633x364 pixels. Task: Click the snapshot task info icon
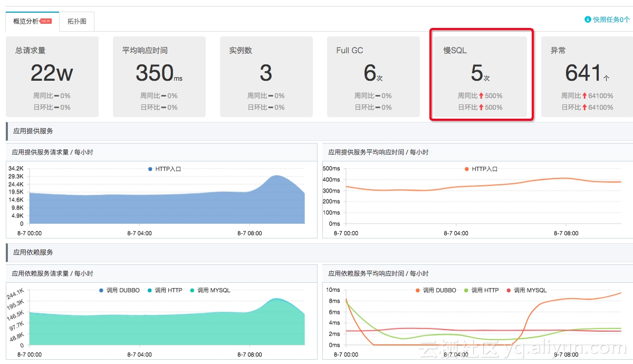pos(588,20)
